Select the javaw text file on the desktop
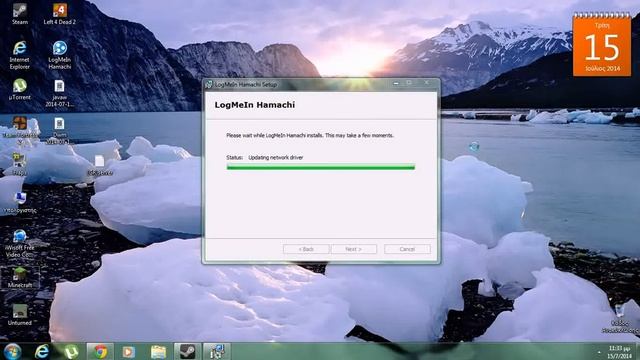 59,93
